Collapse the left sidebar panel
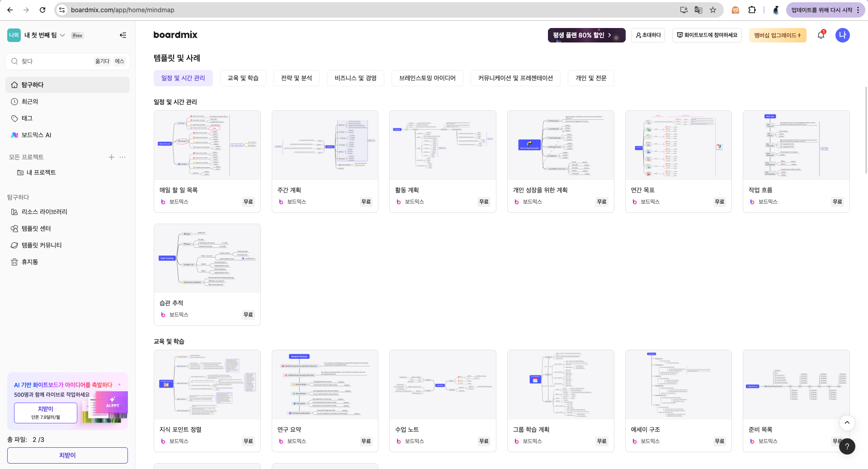 (123, 35)
